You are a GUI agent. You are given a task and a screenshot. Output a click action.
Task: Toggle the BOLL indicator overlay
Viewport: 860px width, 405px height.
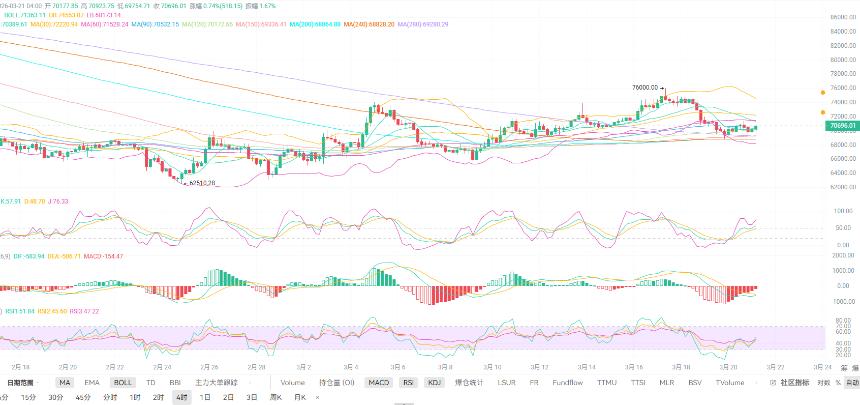pyautogui.click(x=121, y=382)
